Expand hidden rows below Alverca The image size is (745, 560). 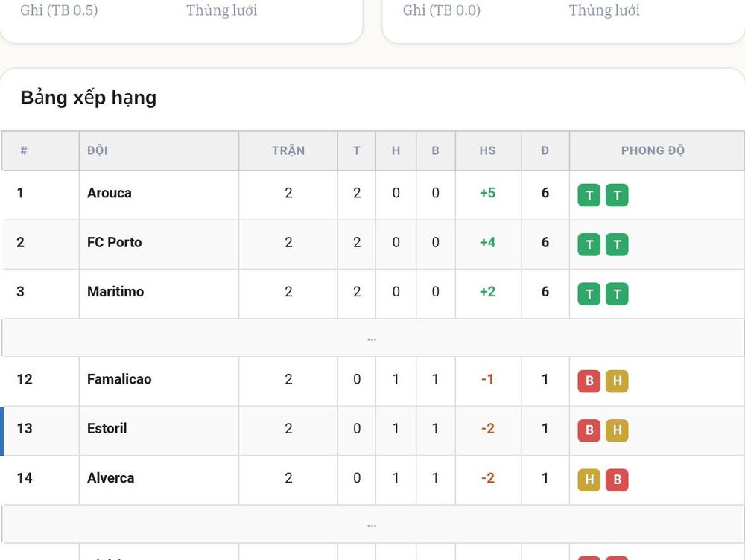click(x=372, y=524)
